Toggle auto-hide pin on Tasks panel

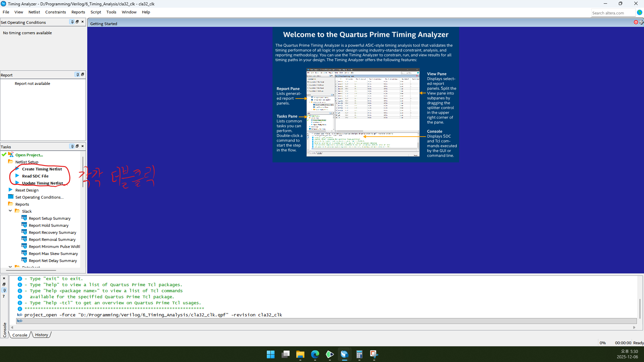pos(71,146)
